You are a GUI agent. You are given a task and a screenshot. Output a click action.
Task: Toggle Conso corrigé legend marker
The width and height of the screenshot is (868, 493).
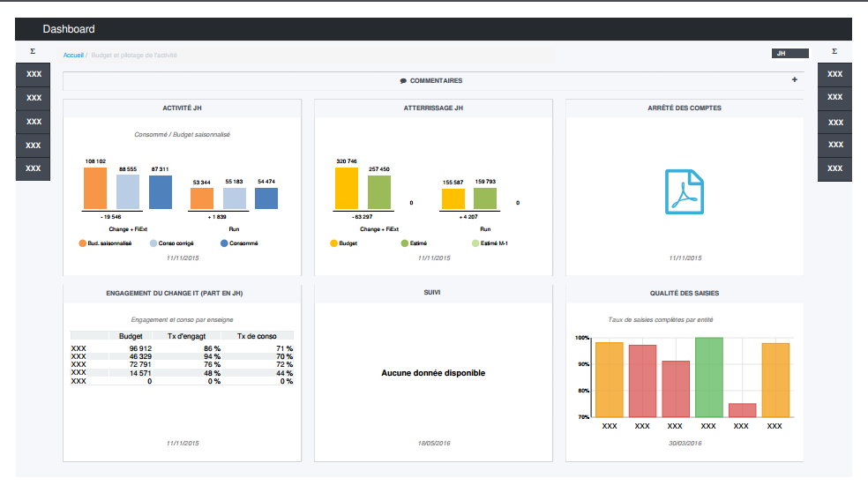(153, 243)
